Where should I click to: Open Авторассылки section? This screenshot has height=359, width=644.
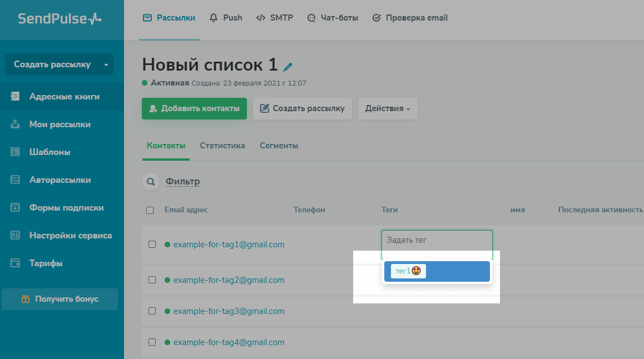pyautogui.click(x=60, y=180)
